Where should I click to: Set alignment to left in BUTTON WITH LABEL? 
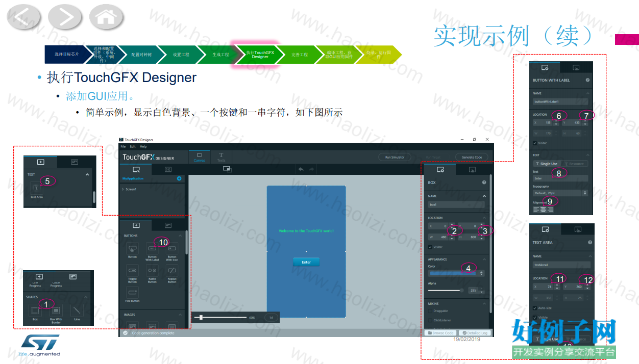click(x=536, y=209)
